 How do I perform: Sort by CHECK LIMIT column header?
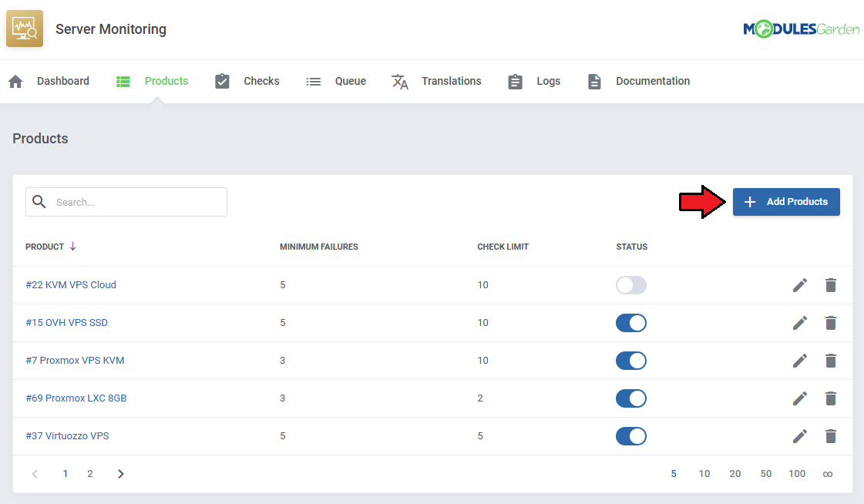click(503, 247)
